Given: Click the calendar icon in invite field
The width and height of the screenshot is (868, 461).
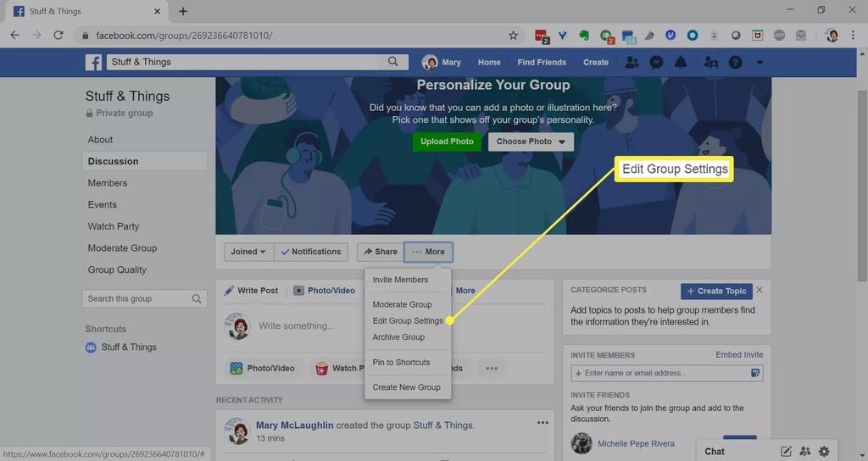Looking at the screenshot, I should coord(755,373).
